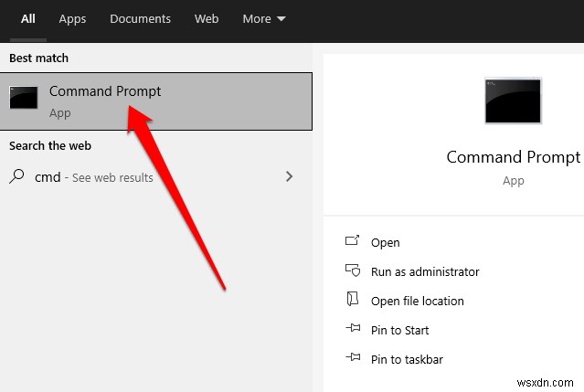Choose Pin to Start option
Image resolution: width=584 pixels, height=392 pixels.
tap(400, 330)
